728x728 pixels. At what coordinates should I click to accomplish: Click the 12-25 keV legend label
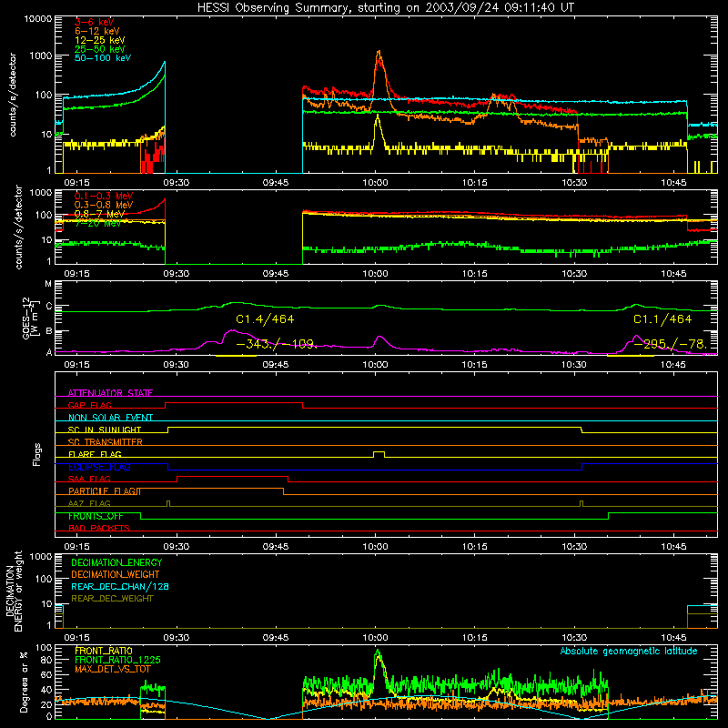(x=99, y=40)
